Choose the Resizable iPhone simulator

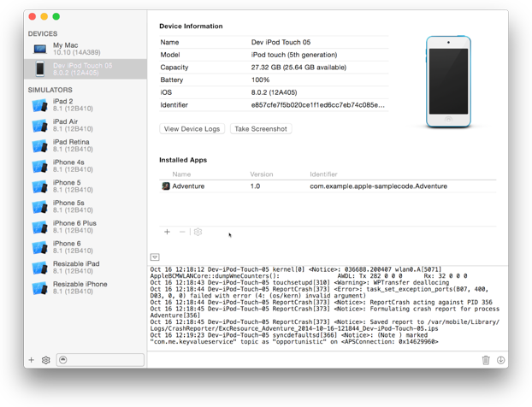click(x=86, y=288)
